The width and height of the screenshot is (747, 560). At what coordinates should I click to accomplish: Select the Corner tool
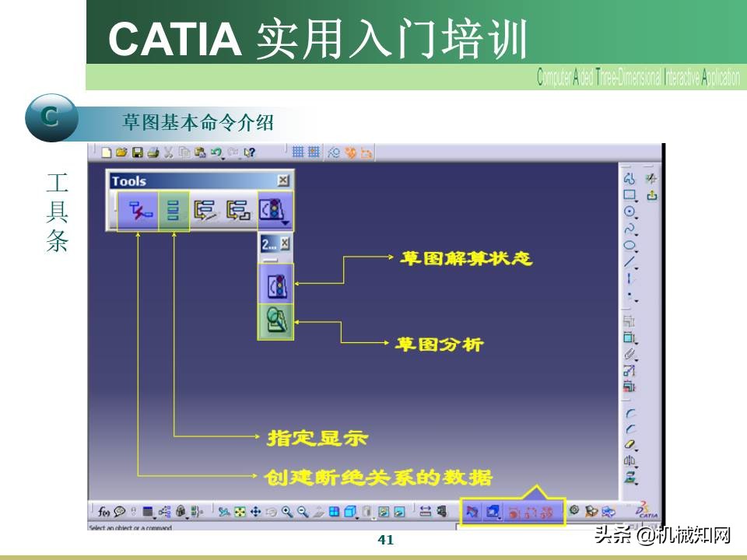tap(630, 415)
